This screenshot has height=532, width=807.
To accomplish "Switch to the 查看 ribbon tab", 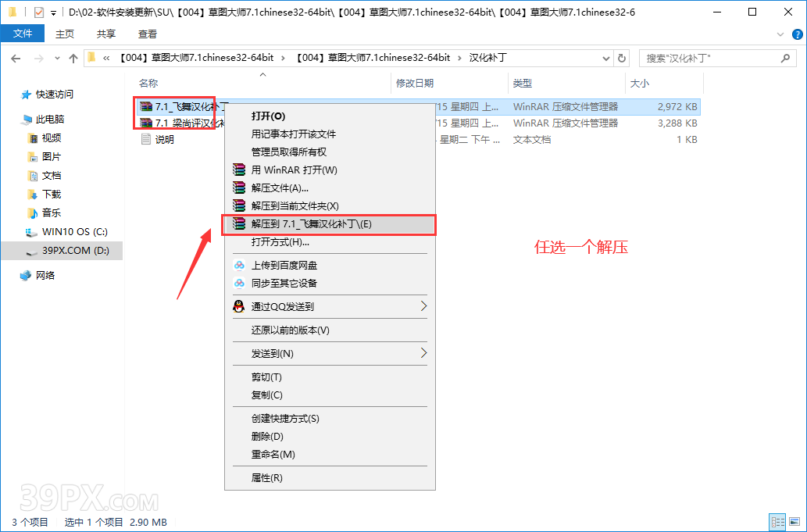I will (148, 34).
